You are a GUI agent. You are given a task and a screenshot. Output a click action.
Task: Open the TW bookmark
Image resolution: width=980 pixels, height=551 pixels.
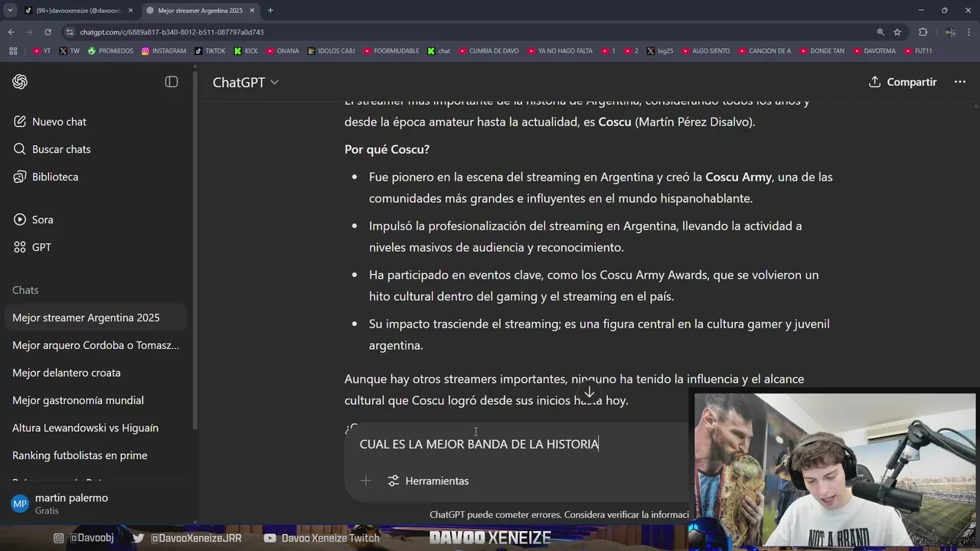(x=70, y=51)
